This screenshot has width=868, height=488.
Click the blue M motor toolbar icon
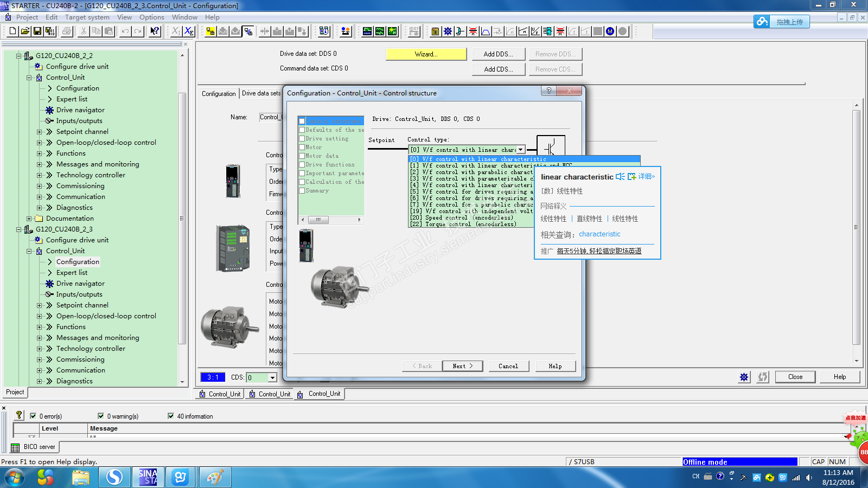coord(610,31)
